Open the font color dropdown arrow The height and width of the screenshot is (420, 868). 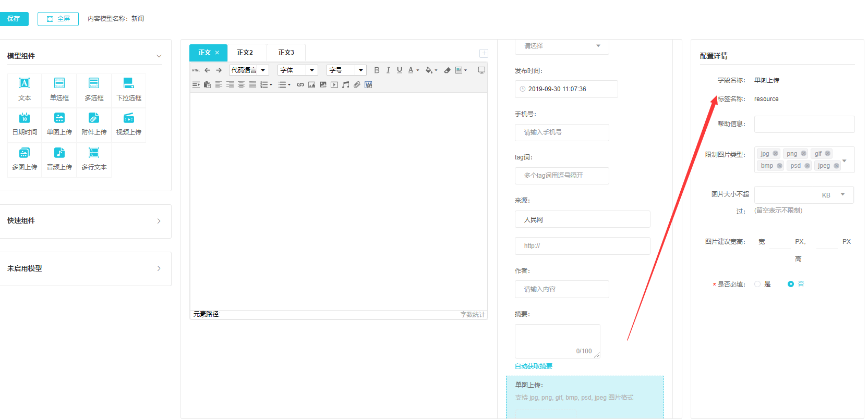pyautogui.click(x=418, y=70)
